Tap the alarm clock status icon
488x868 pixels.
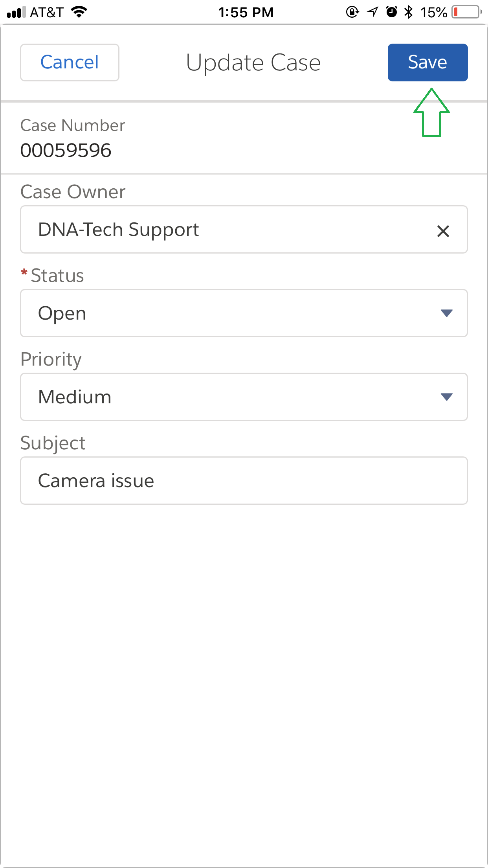392,12
